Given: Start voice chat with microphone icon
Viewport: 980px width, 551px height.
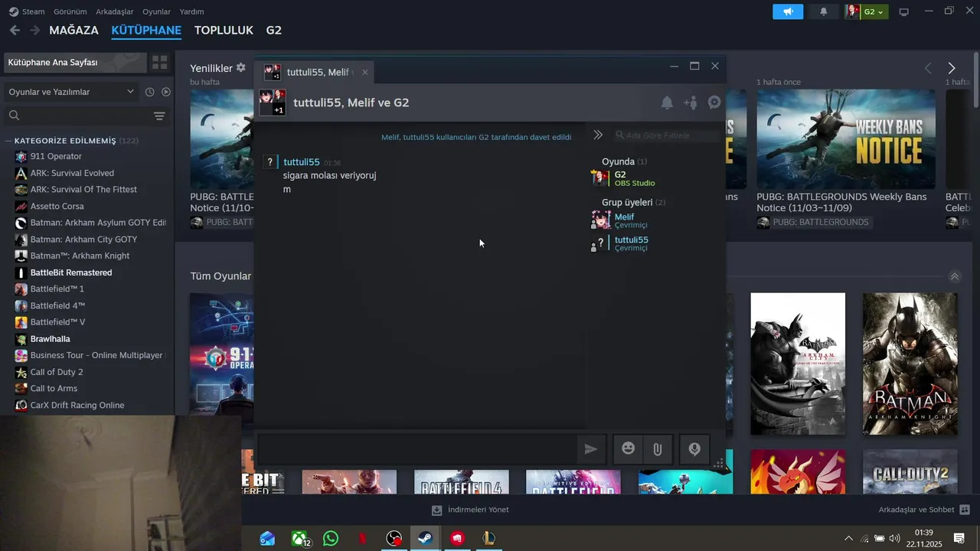Looking at the screenshot, I should [x=694, y=449].
